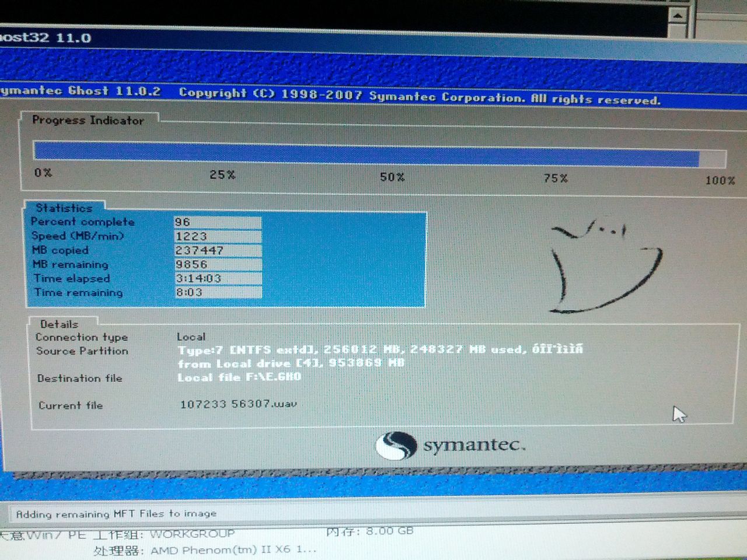Click the "from Local drive [4], 953869 MB" line

291,363
